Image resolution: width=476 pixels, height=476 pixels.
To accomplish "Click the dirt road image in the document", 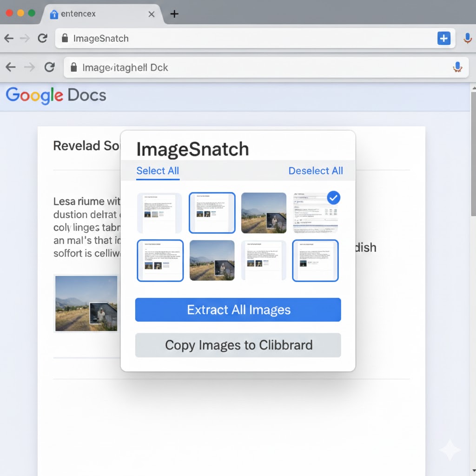I will click(85, 303).
